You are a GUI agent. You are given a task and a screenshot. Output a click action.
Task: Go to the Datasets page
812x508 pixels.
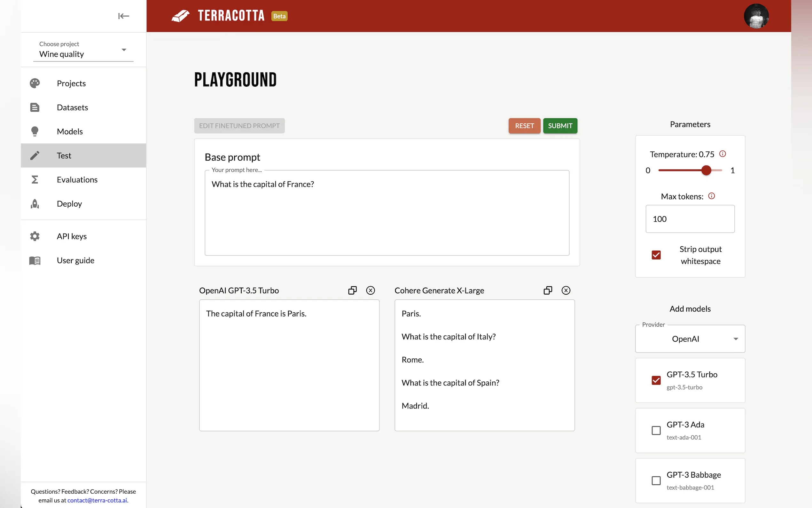72,107
